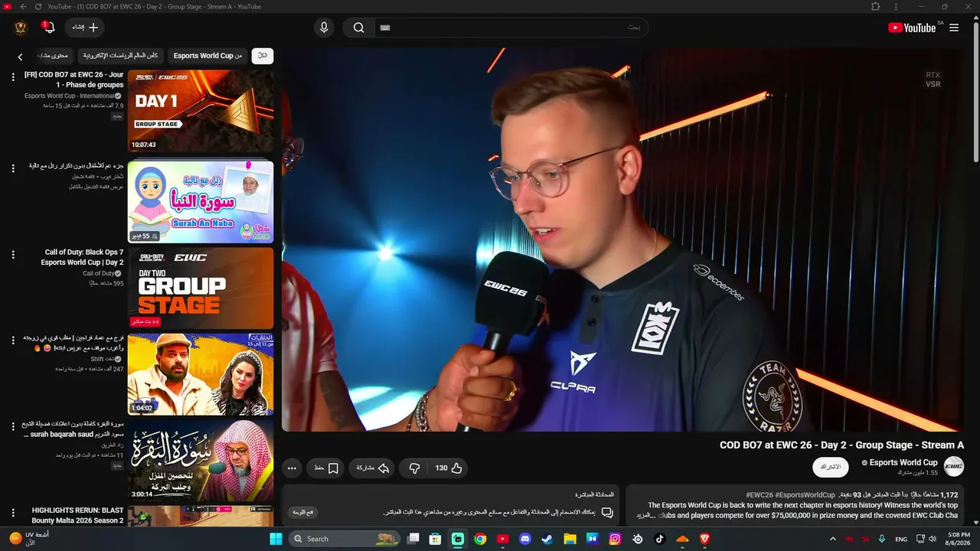The width and height of the screenshot is (980, 551).
Task: Open options for the Surah An Naba playlist
Action: click(13, 168)
